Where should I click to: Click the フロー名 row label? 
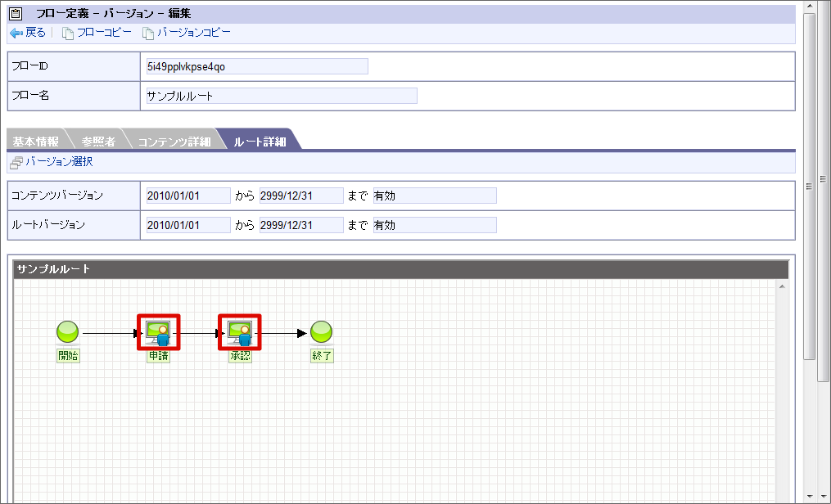pos(30,95)
